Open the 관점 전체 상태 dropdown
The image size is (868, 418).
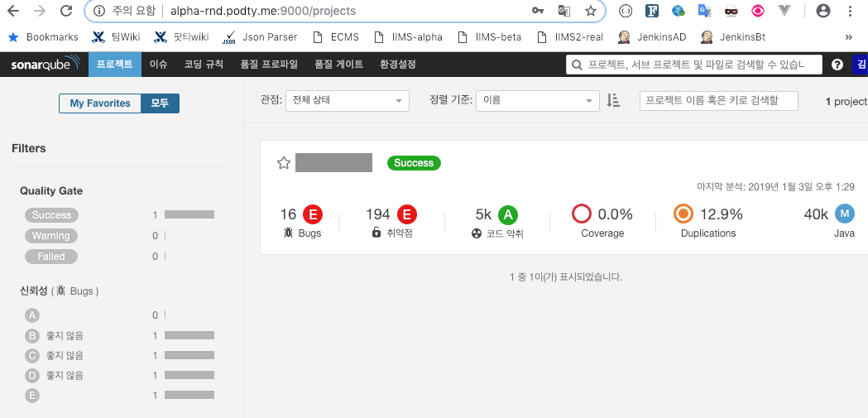point(347,100)
